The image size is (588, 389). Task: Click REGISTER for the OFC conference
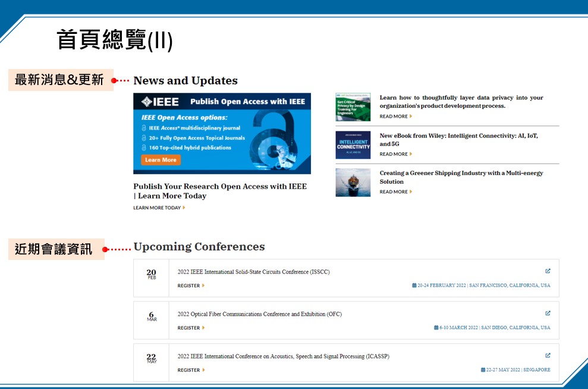click(191, 328)
